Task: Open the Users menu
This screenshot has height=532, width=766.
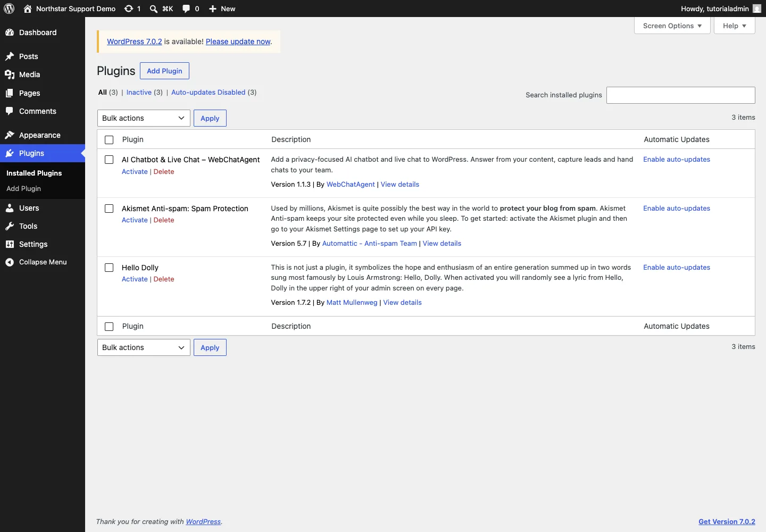Action: pyautogui.click(x=43, y=208)
